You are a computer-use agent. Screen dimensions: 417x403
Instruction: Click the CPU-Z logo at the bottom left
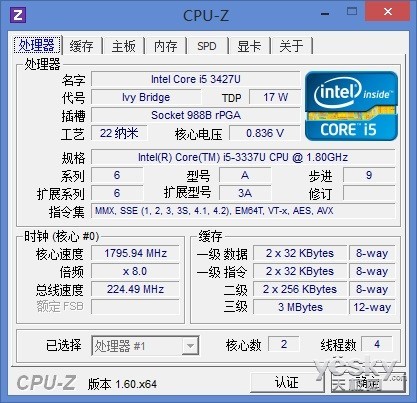coord(46,383)
